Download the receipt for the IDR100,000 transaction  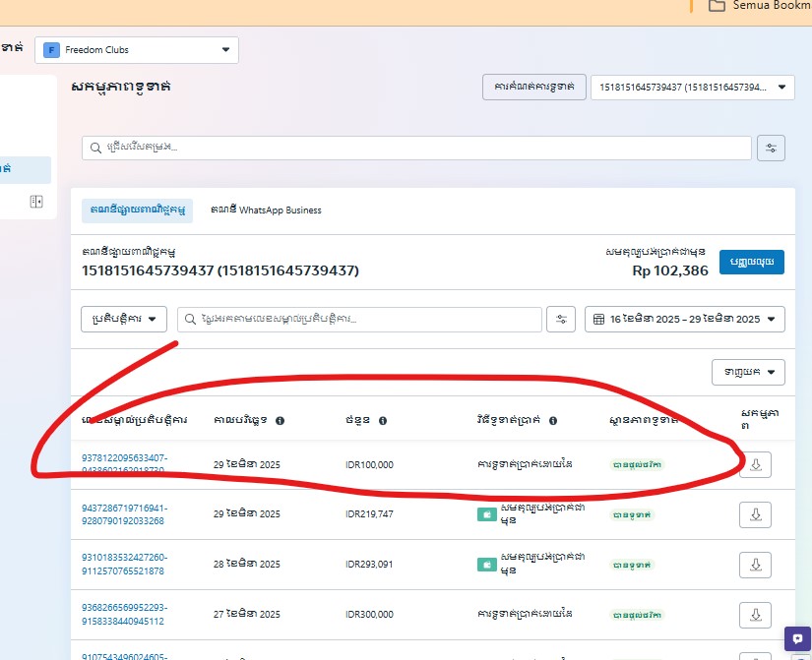coord(755,464)
